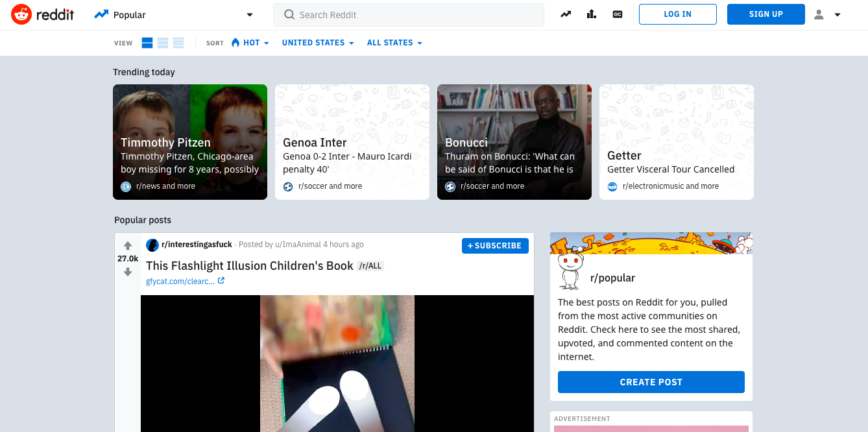Open the Genoa Inter trending card
The height and width of the screenshot is (432, 868).
352,142
